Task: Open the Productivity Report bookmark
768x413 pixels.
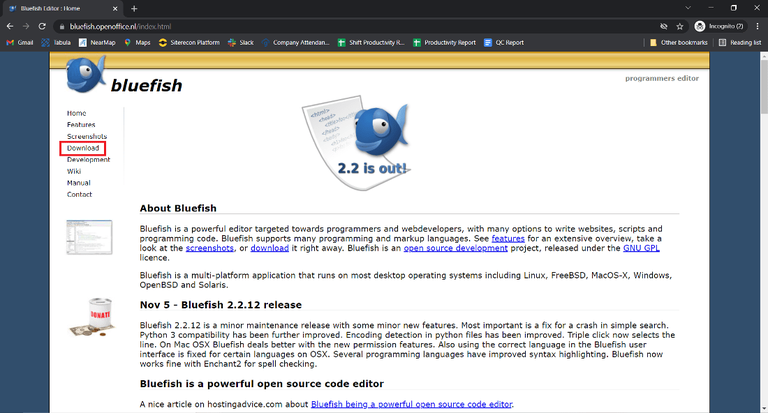Action: pyautogui.click(x=445, y=43)
